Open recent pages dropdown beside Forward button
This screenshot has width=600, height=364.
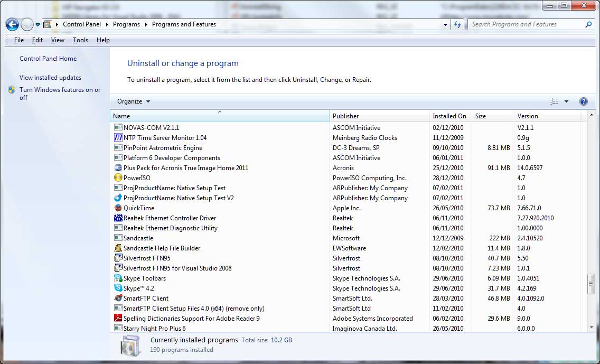[37, 25]
